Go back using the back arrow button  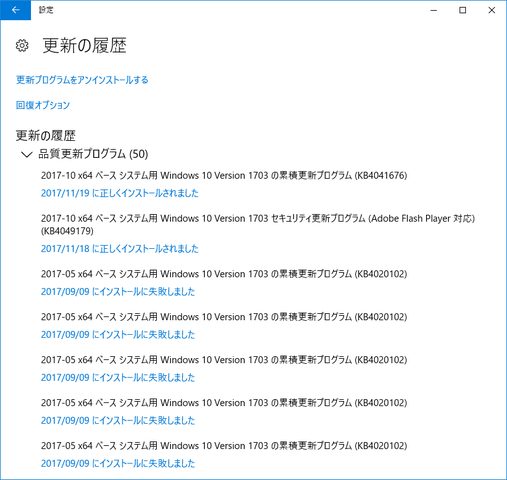coord(16,10)
